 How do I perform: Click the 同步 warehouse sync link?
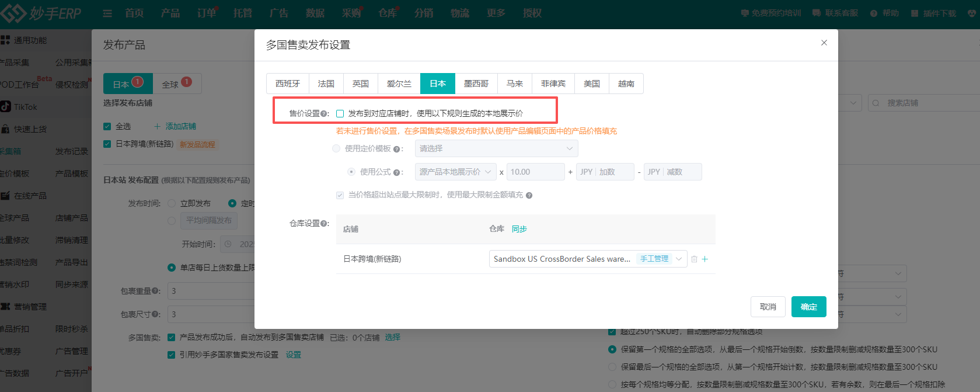[519, 230]
